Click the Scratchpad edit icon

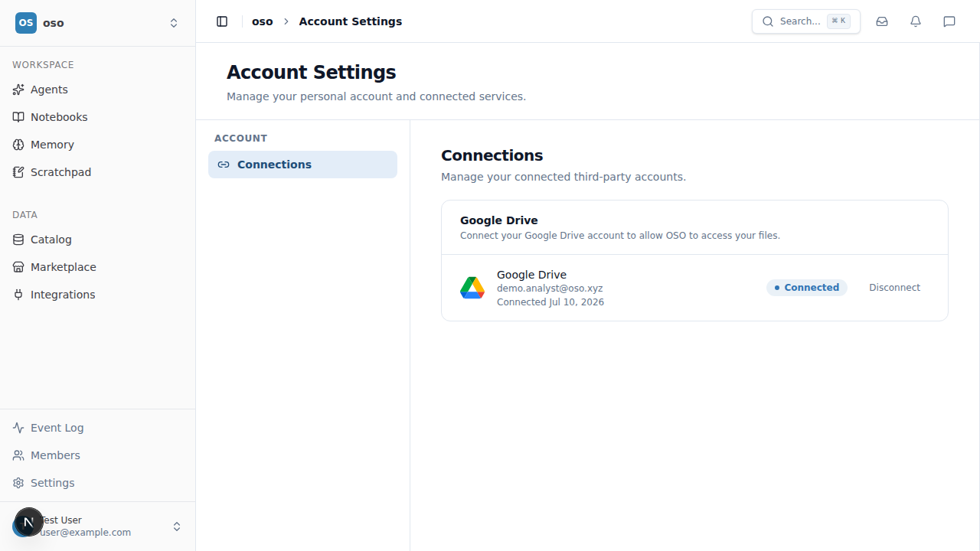(x=18, y=172)
